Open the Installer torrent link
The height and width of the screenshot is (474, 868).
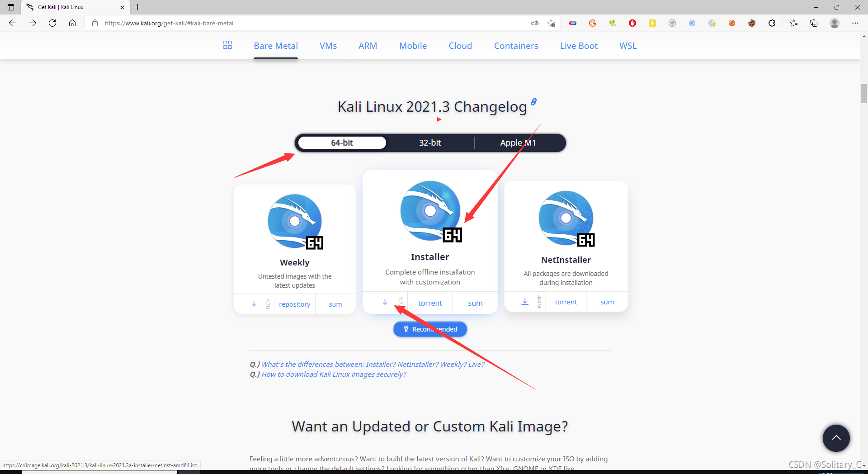pos(430,303)
